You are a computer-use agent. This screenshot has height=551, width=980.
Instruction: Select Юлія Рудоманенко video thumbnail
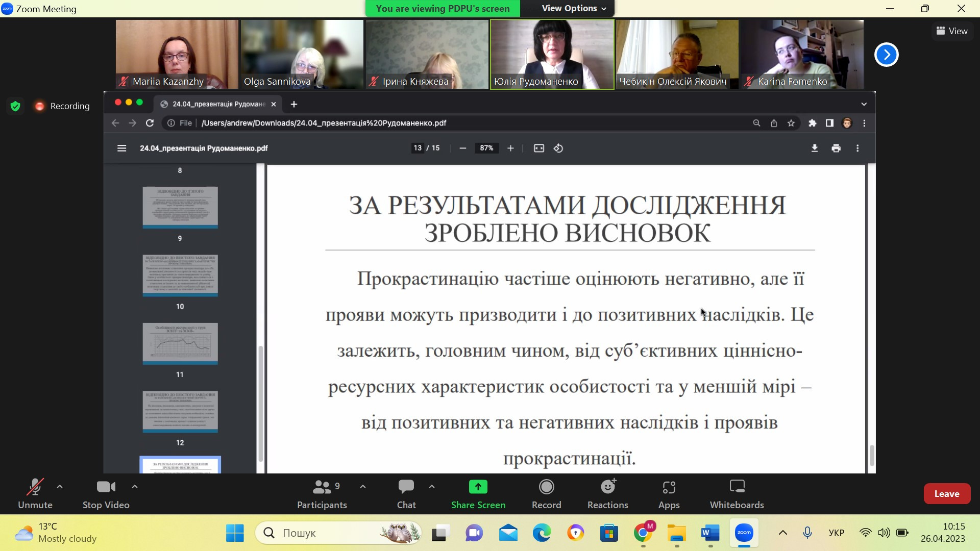coord(552,54)
